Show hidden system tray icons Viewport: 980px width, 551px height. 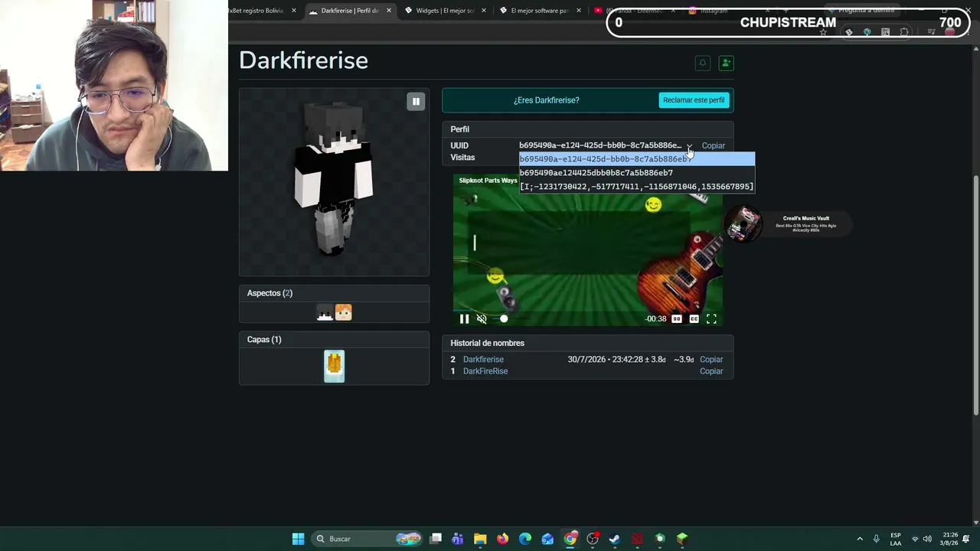860,539
